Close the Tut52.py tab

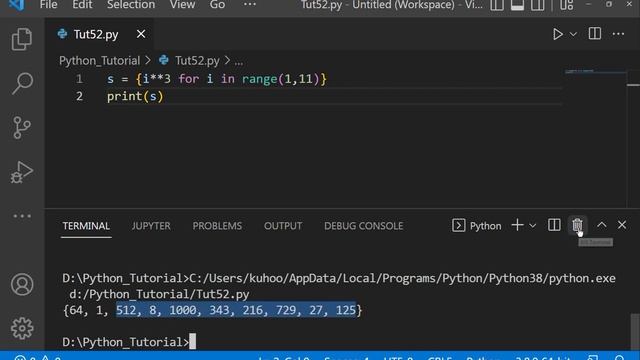(141, 34)
